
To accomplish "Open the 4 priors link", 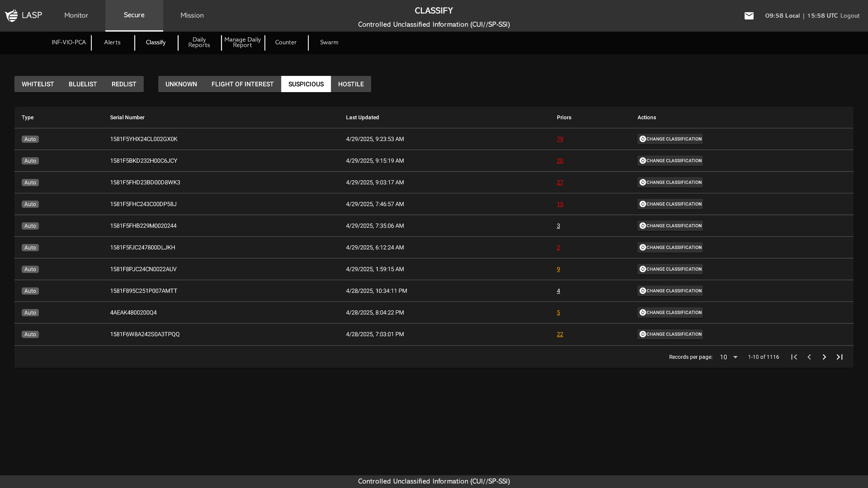I will point(558,291).
